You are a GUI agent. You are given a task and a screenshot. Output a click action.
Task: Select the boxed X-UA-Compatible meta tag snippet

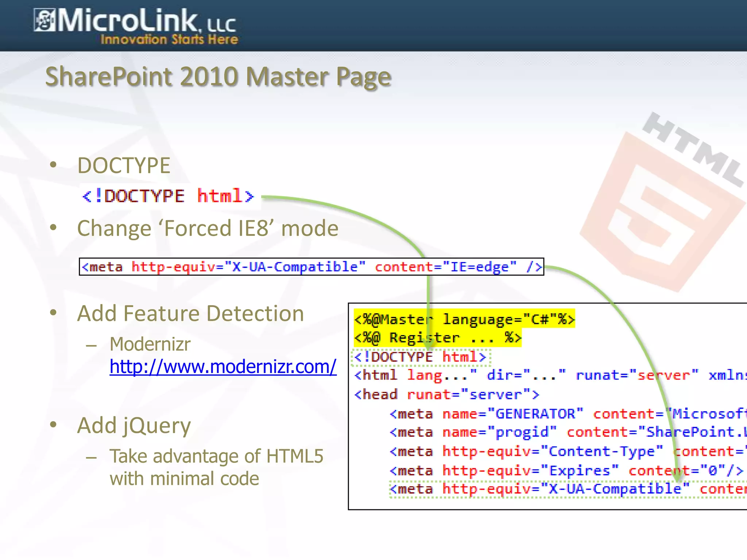tap(311, 267)
